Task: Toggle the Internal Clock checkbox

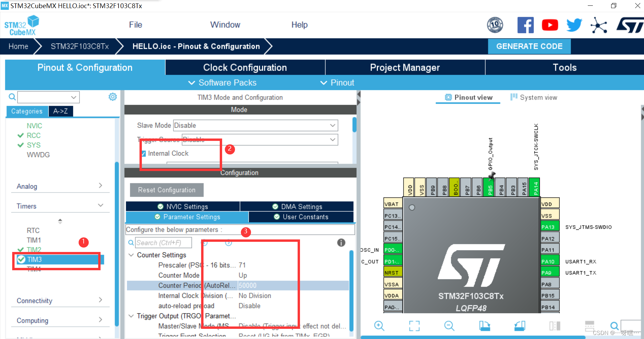Action: 144,153
